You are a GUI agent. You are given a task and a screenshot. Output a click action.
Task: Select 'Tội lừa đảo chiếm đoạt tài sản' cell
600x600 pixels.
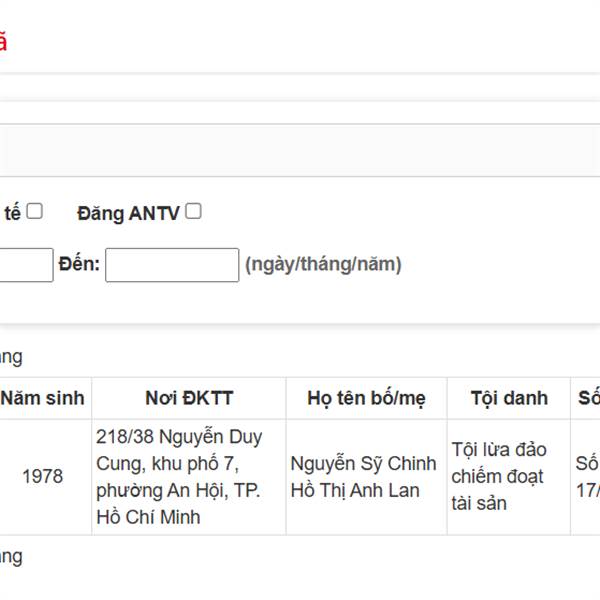(509, 476)
